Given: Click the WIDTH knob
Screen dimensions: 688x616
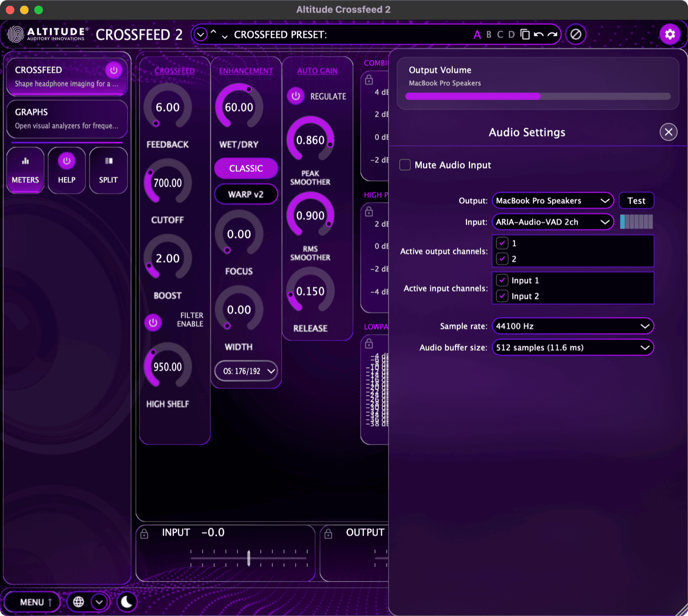Looking at the screenshot, I should (239, 309).
